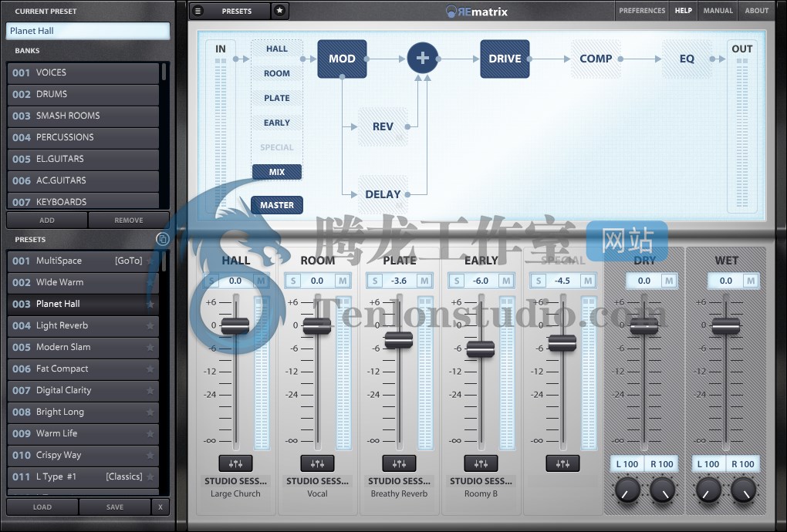Select the DRUMS bank

83,94
